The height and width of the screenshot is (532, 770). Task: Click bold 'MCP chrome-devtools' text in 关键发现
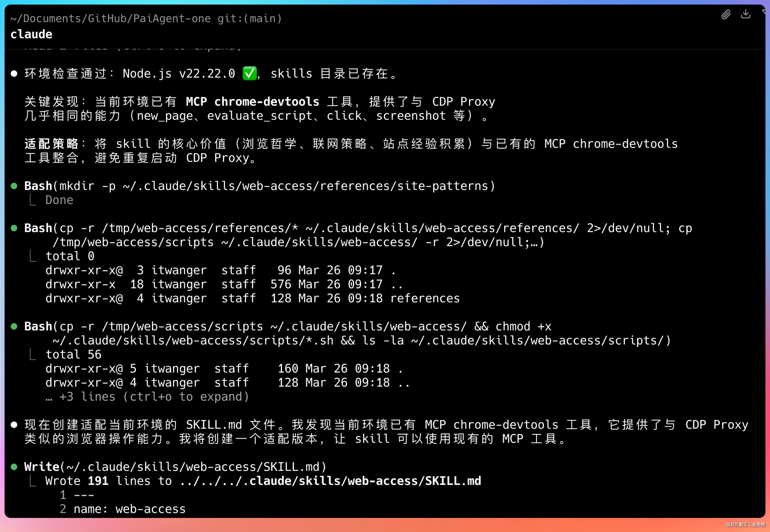point(252,102)
